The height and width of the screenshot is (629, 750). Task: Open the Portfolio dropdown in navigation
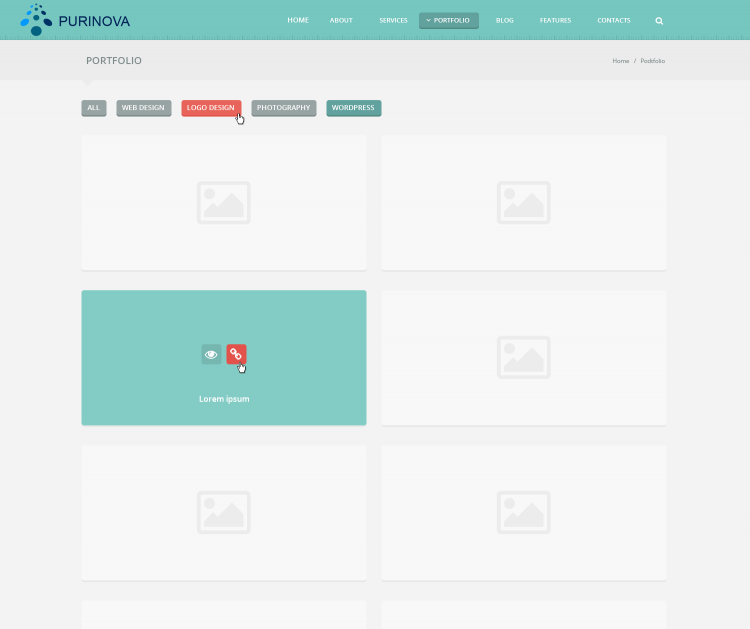[449, 20]
